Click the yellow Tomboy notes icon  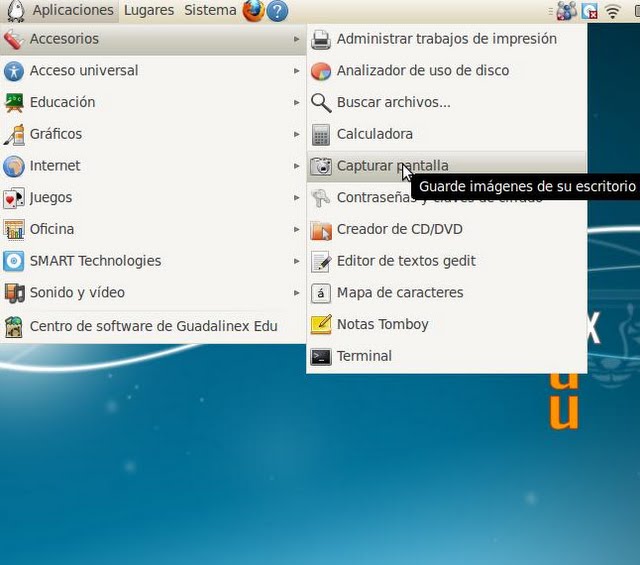tap(321, 325)
